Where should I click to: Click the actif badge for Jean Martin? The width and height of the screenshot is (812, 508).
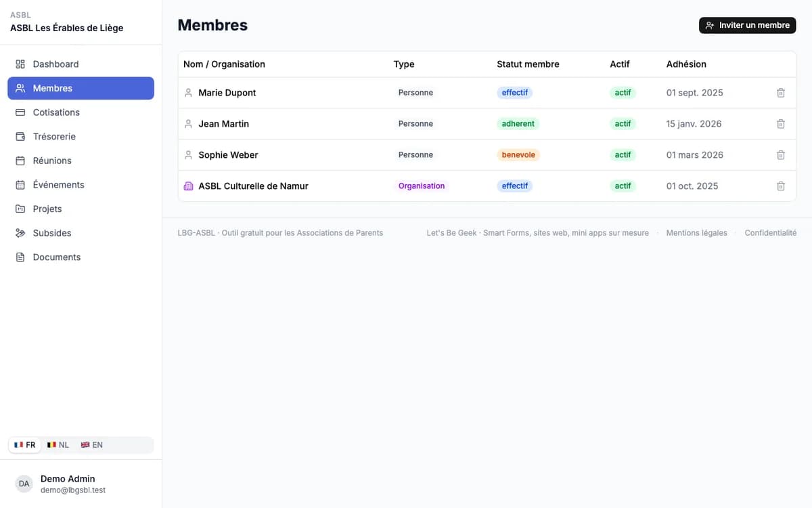[623, 124]
